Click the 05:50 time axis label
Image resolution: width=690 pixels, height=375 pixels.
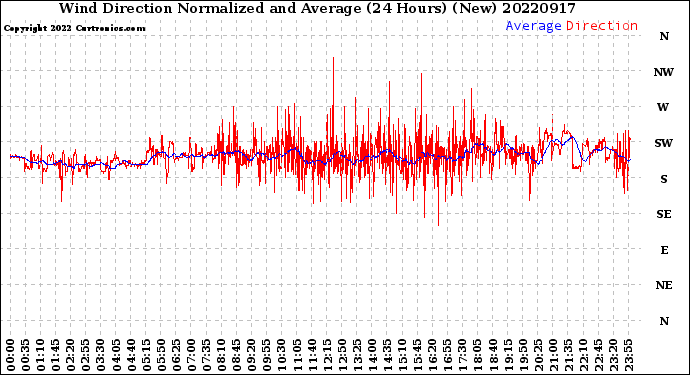161,355
